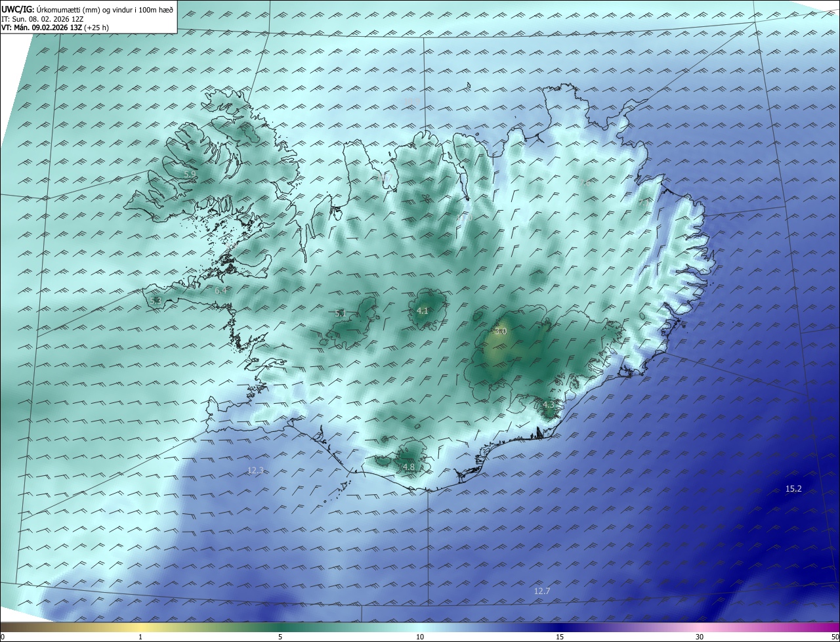Click the 5.3 value at the western peninsula tip
840x642 pixels.
(x=156, y=301)
